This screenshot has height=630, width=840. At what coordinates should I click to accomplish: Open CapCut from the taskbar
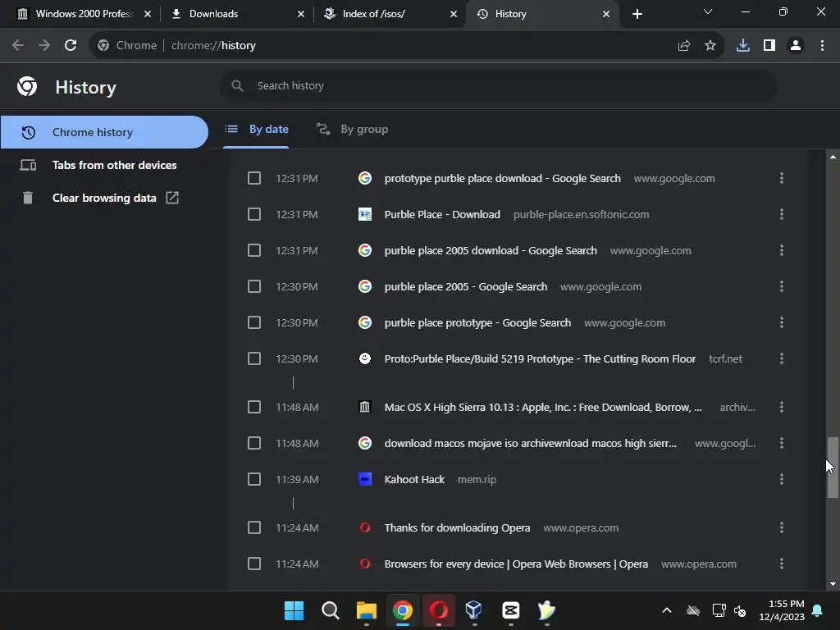click(x=510, y=610)
